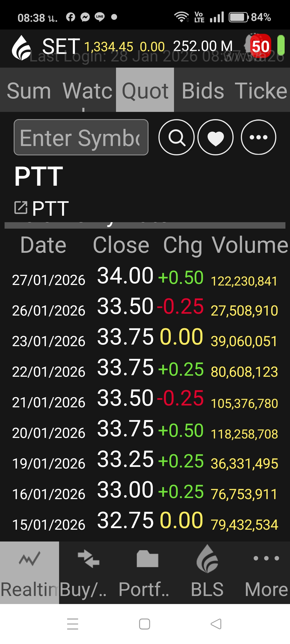
Task: Open the Buy/Sell arrows icon
Action: (x=89, y=559)
